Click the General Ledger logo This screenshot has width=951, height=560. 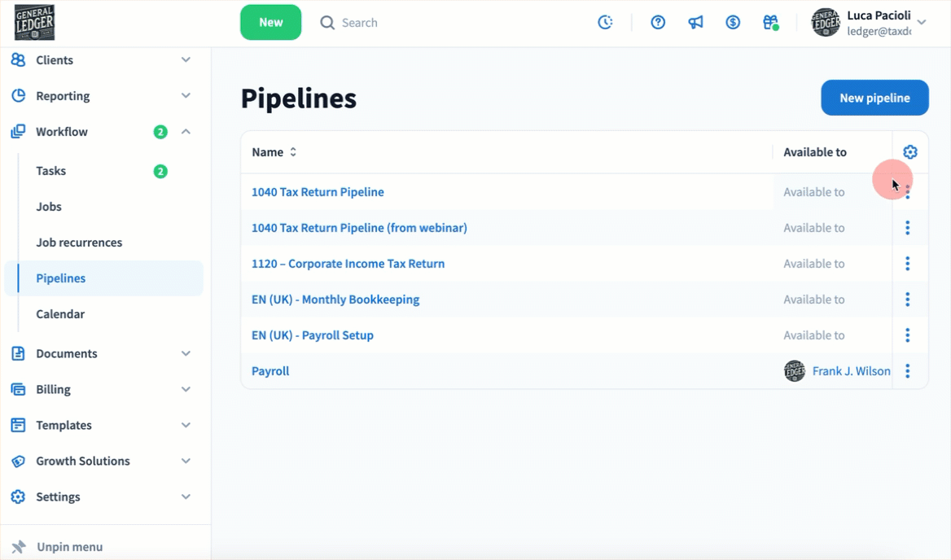(x=34, y=23)
